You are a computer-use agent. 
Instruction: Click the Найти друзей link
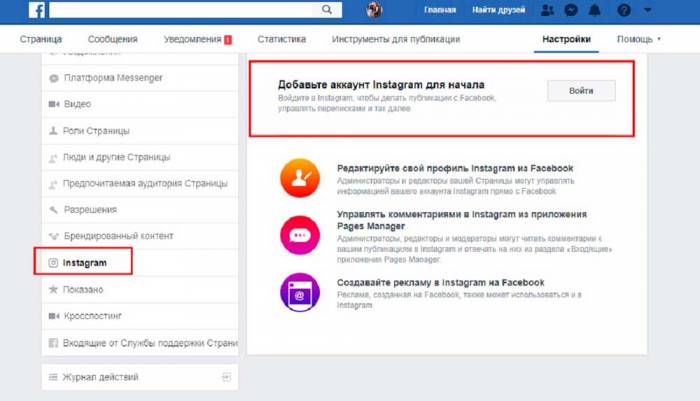point(499,10)
